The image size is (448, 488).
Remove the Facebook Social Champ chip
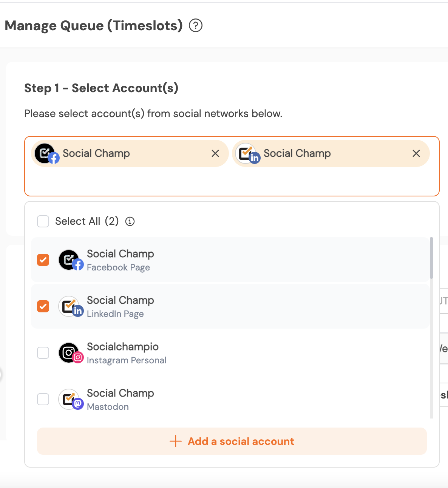coord(215,153)
